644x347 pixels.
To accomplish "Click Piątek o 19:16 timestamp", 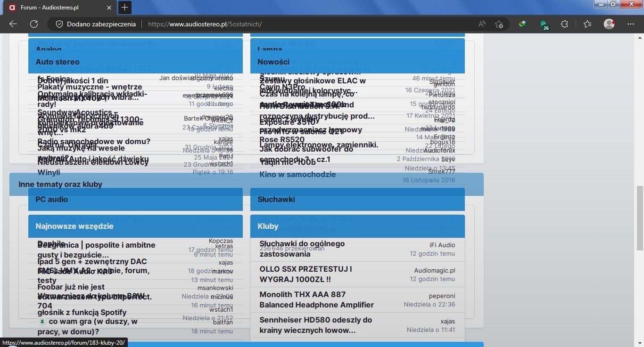I will click(213, 172).
